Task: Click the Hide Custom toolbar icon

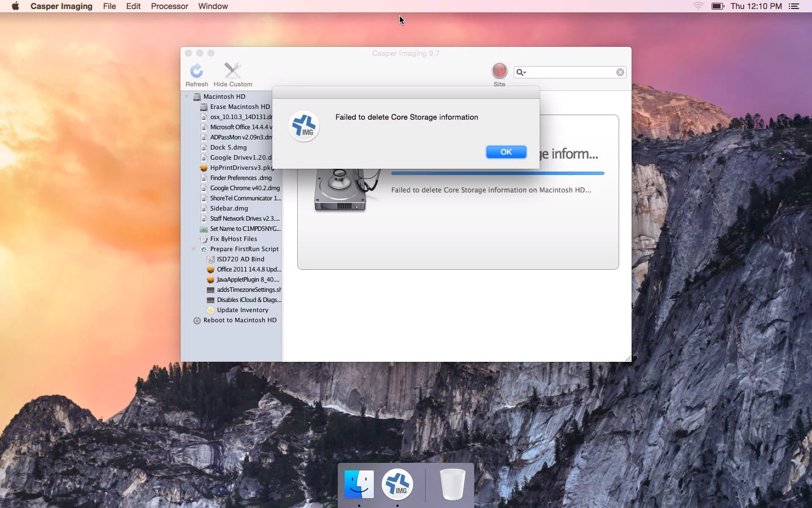Action: tap(232, 71)
